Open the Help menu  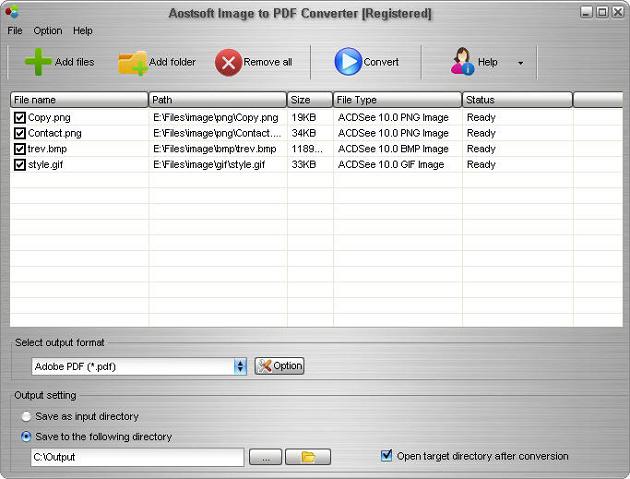coord(83,31)
